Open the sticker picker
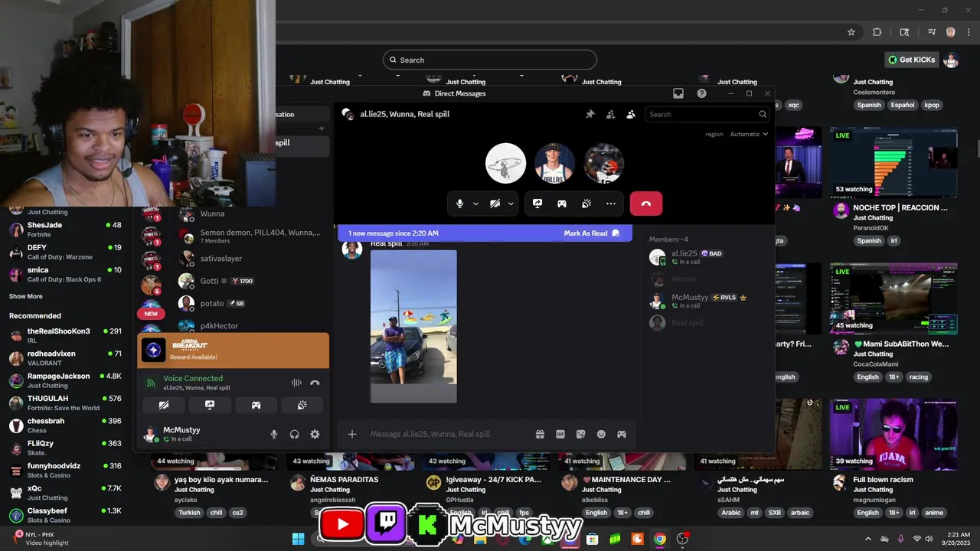This screenshot has width=980, height=551. pos(580,434)
